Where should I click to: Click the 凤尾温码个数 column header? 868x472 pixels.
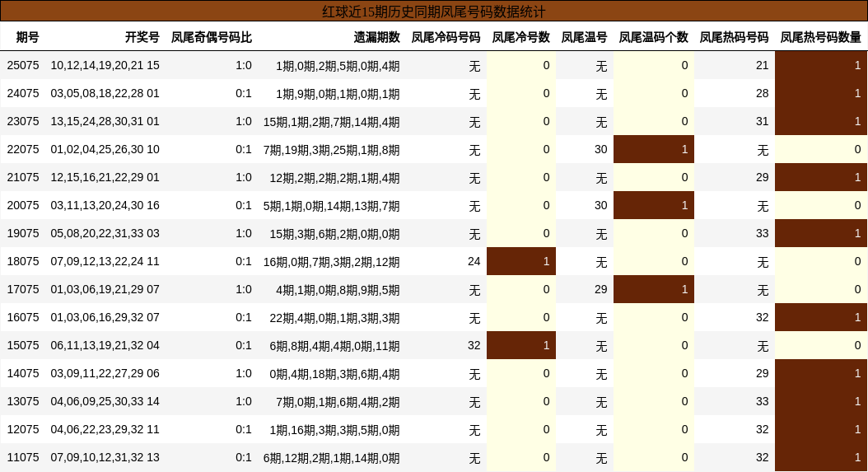653,37
